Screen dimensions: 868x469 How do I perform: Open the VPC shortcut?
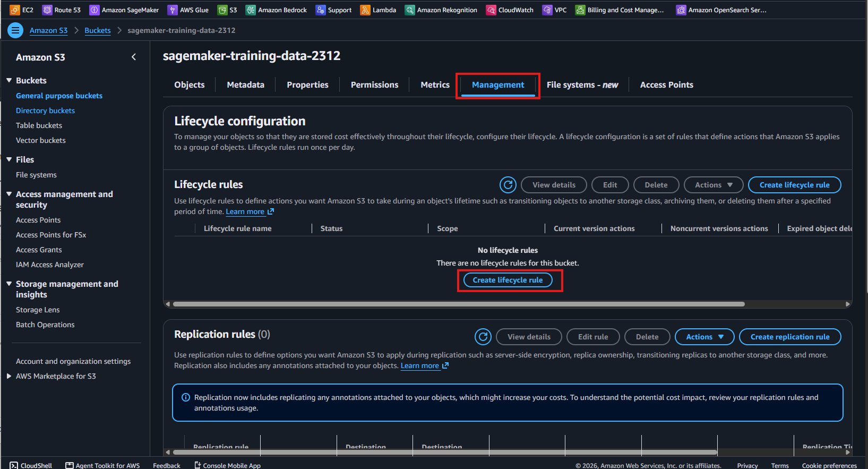(554, 10)
